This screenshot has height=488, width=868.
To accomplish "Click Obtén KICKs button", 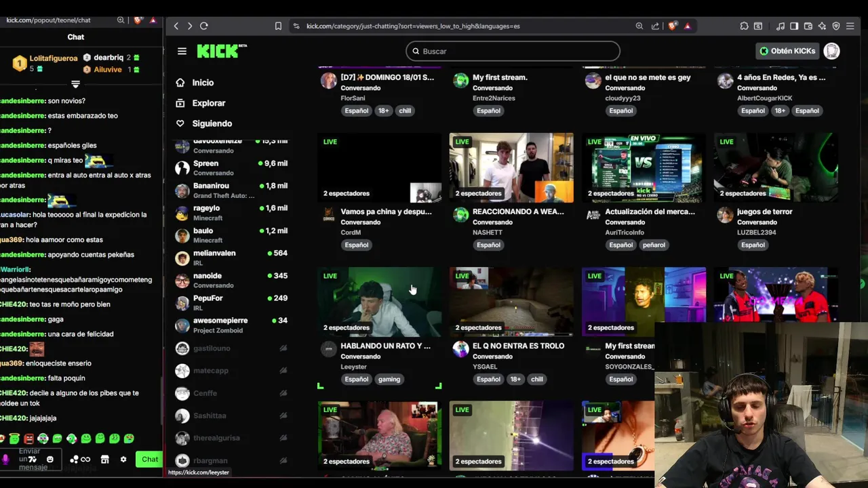I will 787,51.
